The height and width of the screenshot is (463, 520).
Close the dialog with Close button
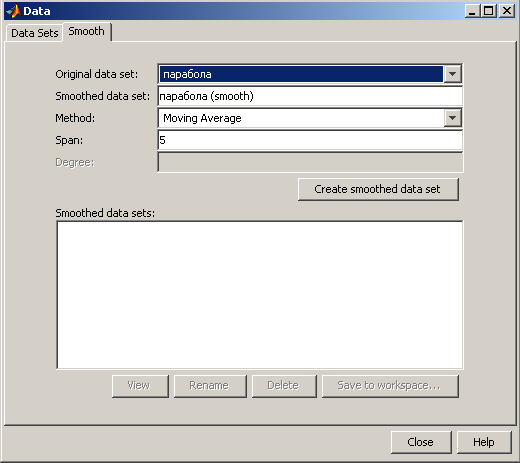click(x=421, y=442)
